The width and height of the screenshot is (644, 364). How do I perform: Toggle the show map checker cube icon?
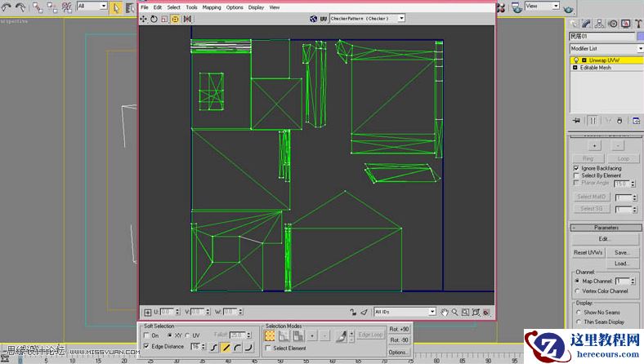pos(313,19)
